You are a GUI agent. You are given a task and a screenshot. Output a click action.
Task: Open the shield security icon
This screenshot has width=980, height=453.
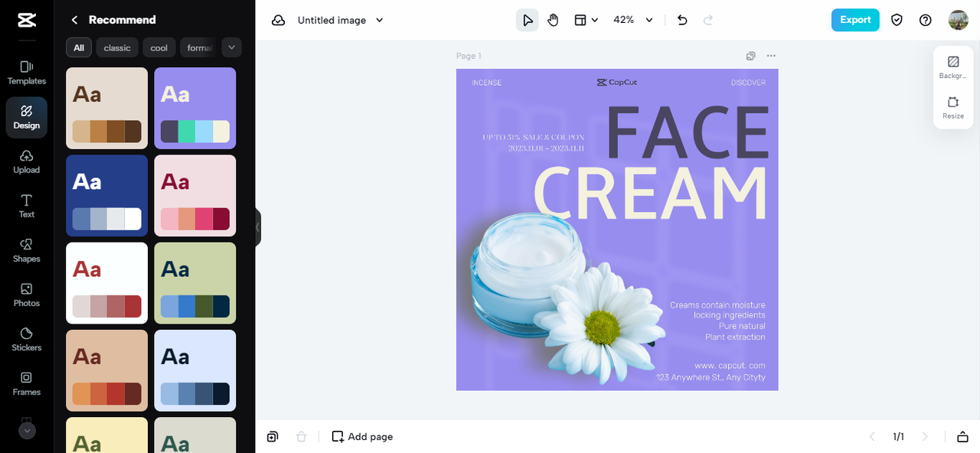click(x=897, y=20)
